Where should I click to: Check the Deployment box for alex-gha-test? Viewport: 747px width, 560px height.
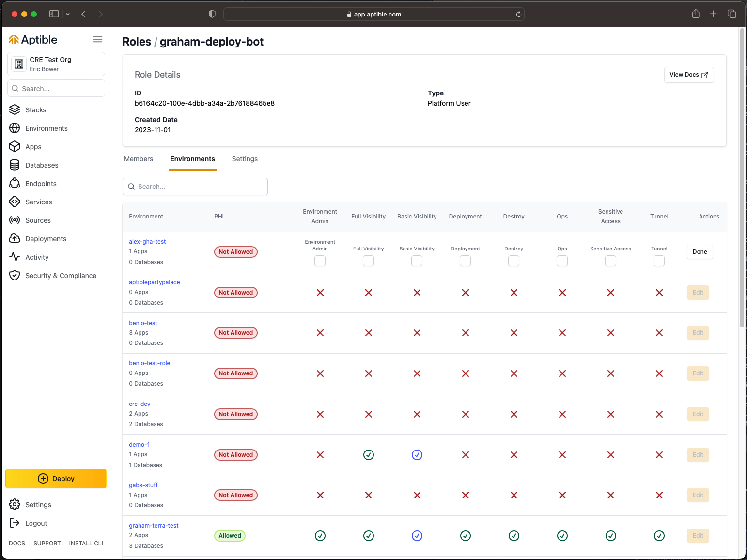click(465, 261)
